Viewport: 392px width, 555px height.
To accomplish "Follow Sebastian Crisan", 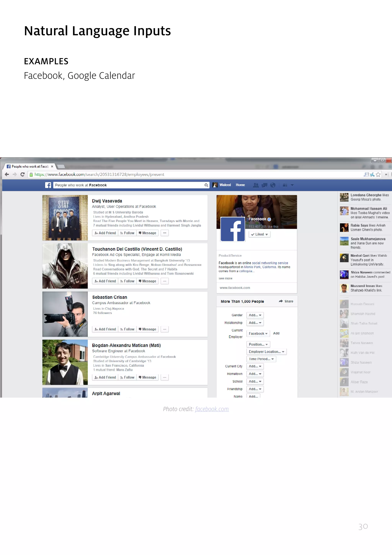I will click(127, 329).
